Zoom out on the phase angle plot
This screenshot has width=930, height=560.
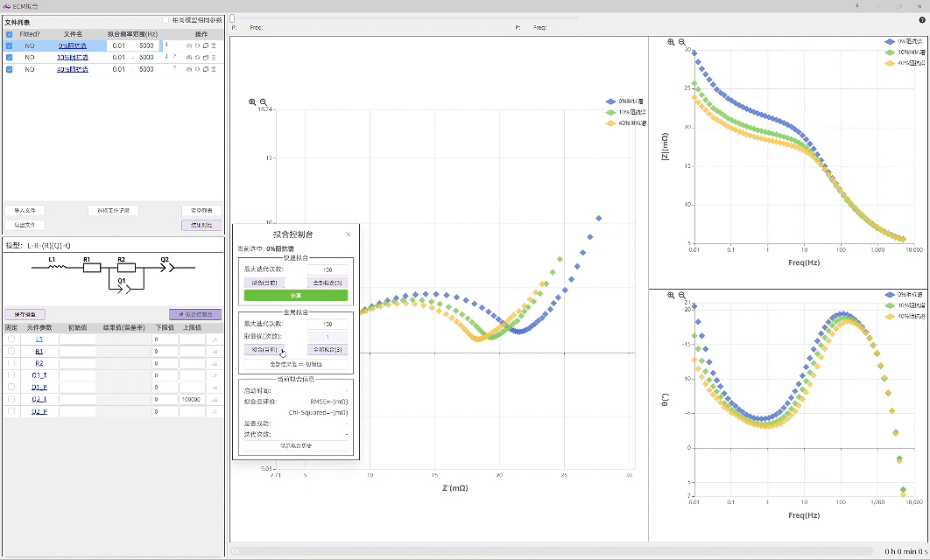coord(682,295)
